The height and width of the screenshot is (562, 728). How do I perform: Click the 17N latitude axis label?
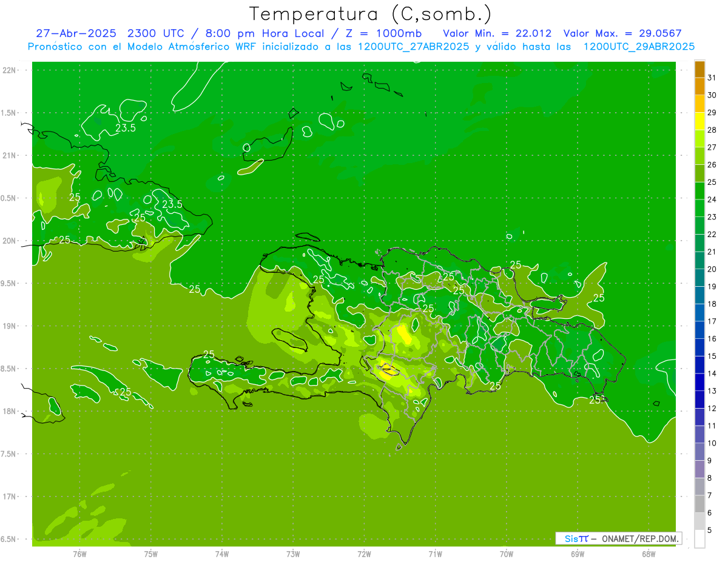[x=10, y=497]
